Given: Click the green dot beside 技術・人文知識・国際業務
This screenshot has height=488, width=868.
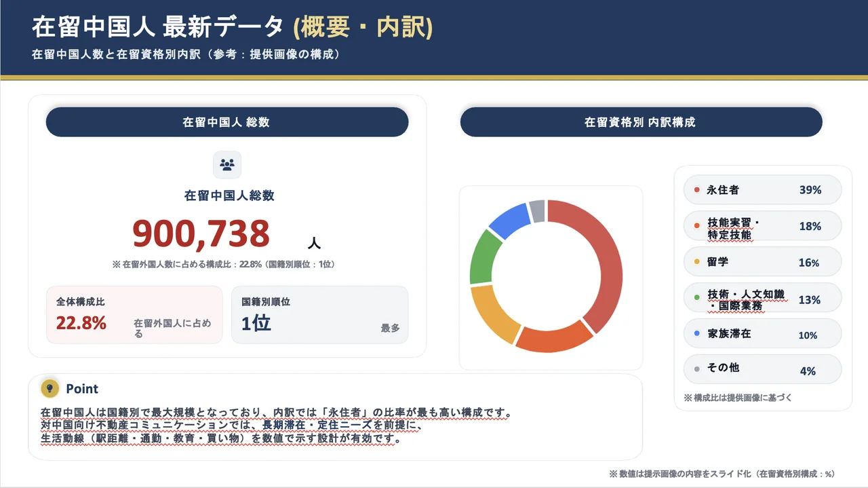Looking at the screenshot, I should pos(696,298).
